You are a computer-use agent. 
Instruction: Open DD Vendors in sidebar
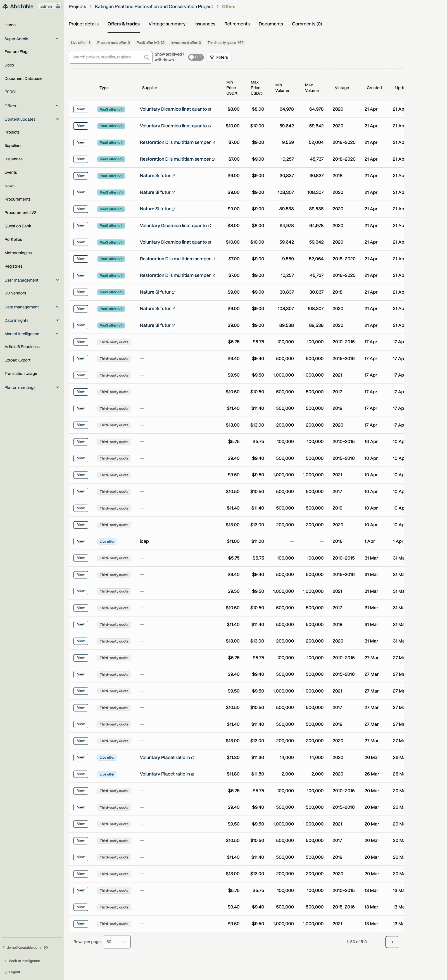click(x=15, y=293)
